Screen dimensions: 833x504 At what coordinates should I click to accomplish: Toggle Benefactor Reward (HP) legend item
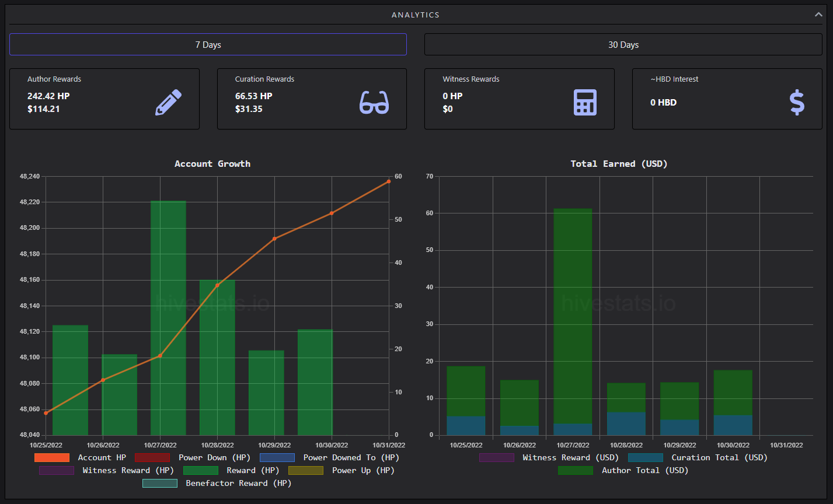[217, 483]
